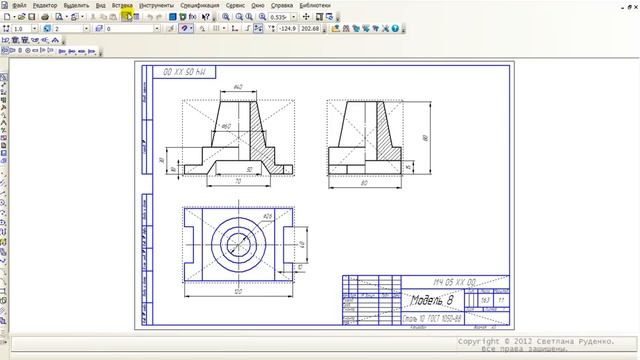This screenshot has height=360, width=640.
Task: Toggle the ortho drawing mode button
Action: pos(248,29)
